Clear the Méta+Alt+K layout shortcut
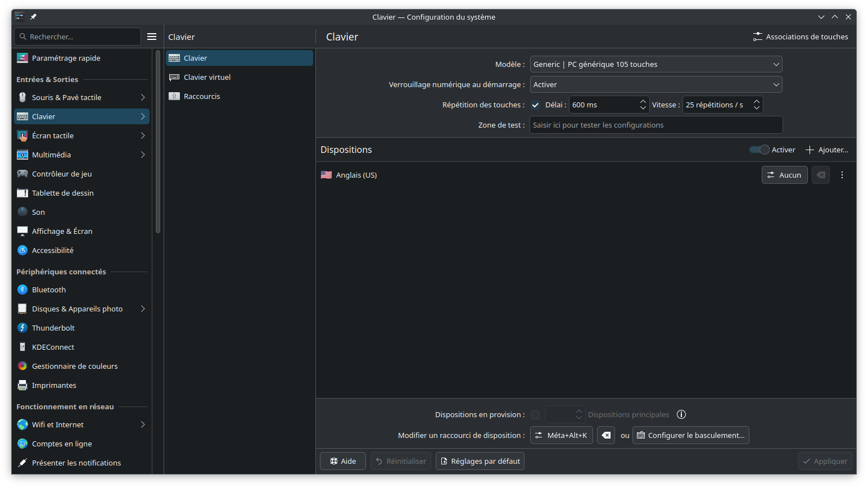 click(x=606, y=435)
